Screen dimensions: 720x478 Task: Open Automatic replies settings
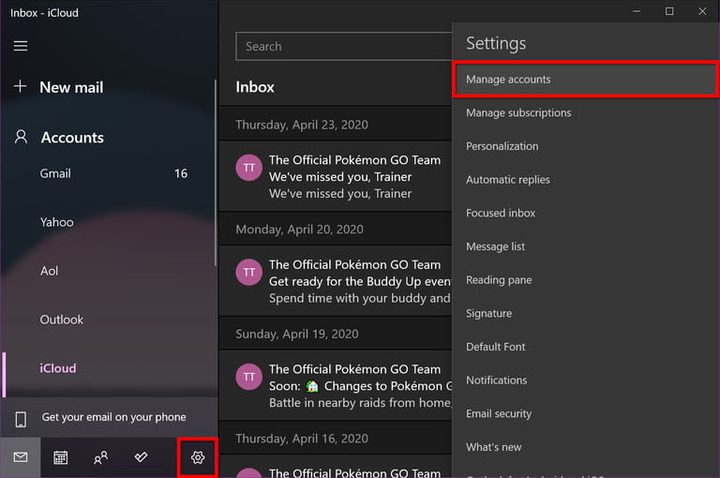click(507, 180)
